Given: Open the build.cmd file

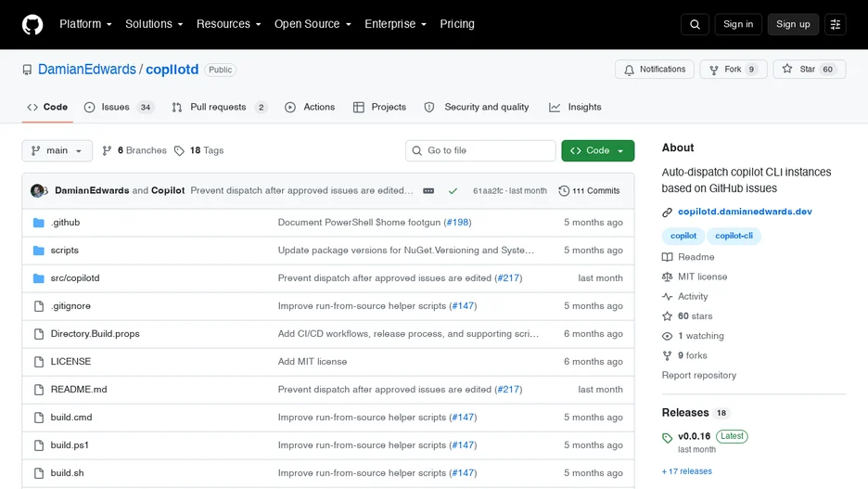Looking at the screenshot, I should (71, 418).
